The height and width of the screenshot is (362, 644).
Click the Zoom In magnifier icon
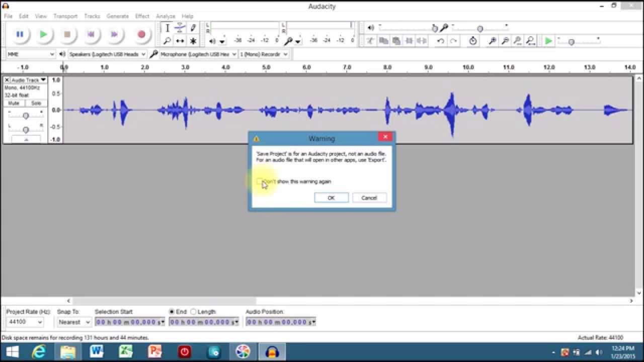click(493, 41)
